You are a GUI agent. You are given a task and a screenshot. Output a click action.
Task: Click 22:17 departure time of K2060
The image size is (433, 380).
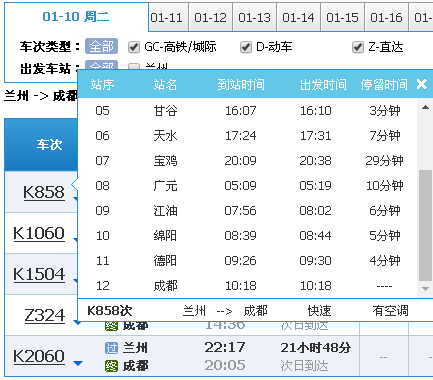(x=225, y=347)
